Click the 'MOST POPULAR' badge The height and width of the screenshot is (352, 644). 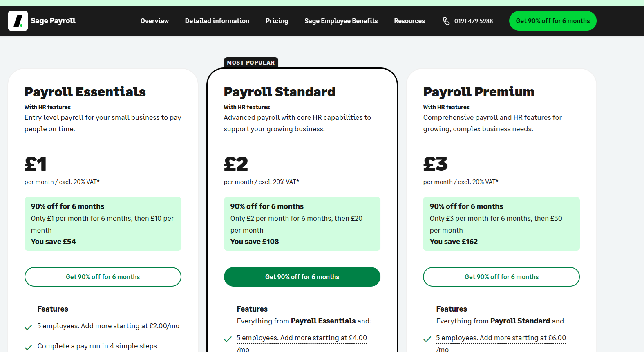251,62
